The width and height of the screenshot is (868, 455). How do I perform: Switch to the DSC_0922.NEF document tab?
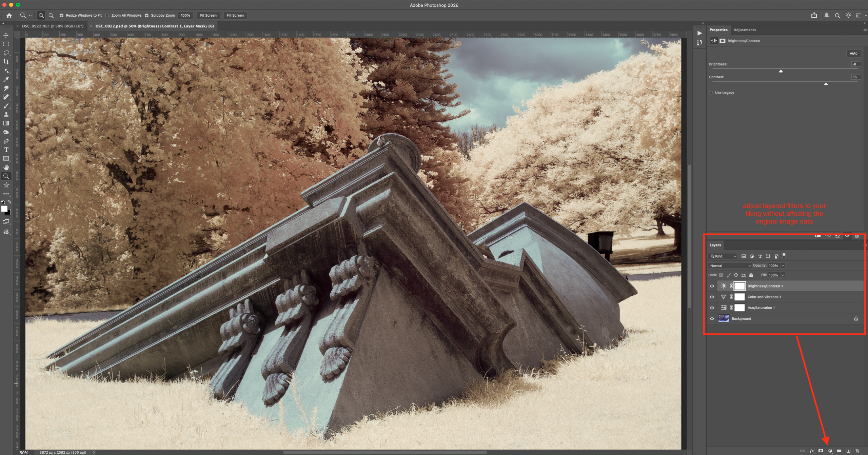click(53, 26)
